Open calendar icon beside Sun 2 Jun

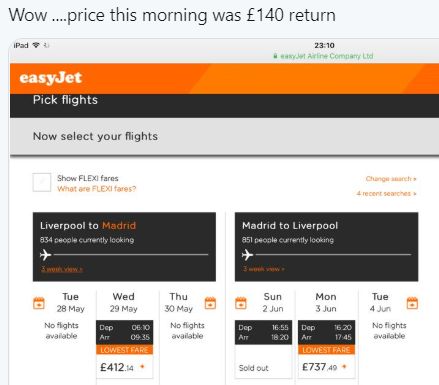pyautogui.click(x=241, y=303)
